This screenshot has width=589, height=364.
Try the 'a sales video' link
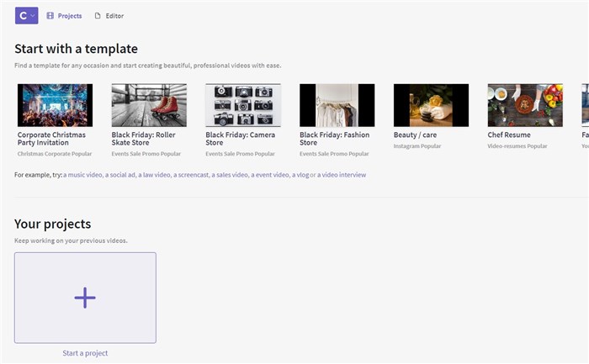pyautogui.click(x=230, y=175)
